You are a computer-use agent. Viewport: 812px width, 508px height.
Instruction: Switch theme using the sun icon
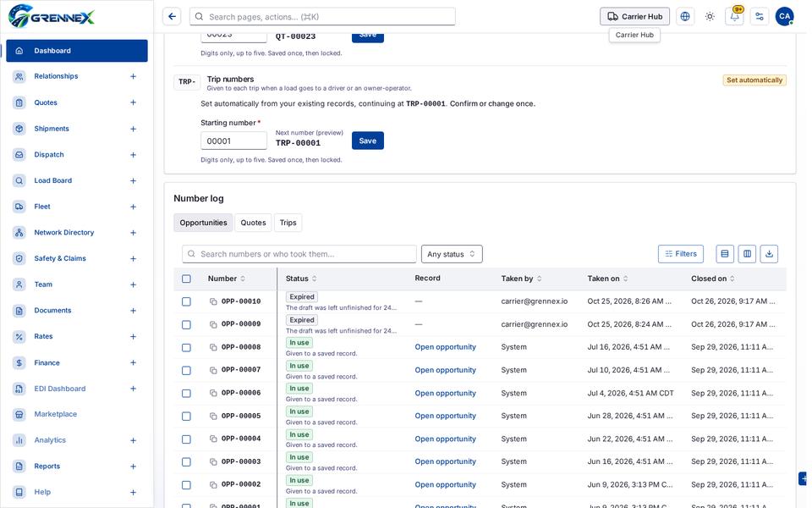pyautogui.click(x=710, y=17)
